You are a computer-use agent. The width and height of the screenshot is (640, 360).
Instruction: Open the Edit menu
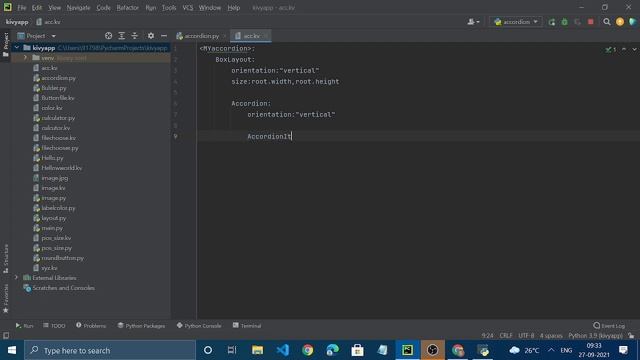(37, 8)
